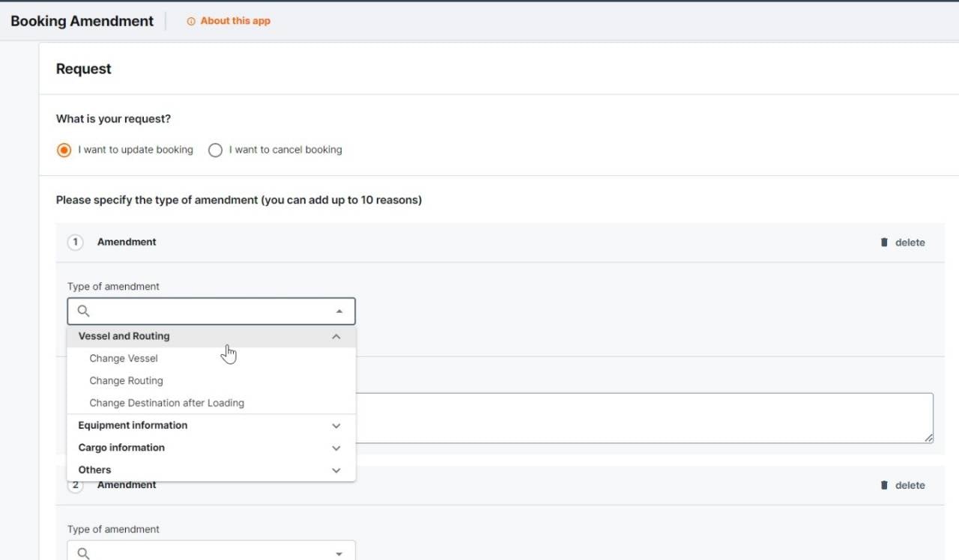Screen dimensions: 959x560
Task: Click the info icon beside About this app
Action: (191, 22)
